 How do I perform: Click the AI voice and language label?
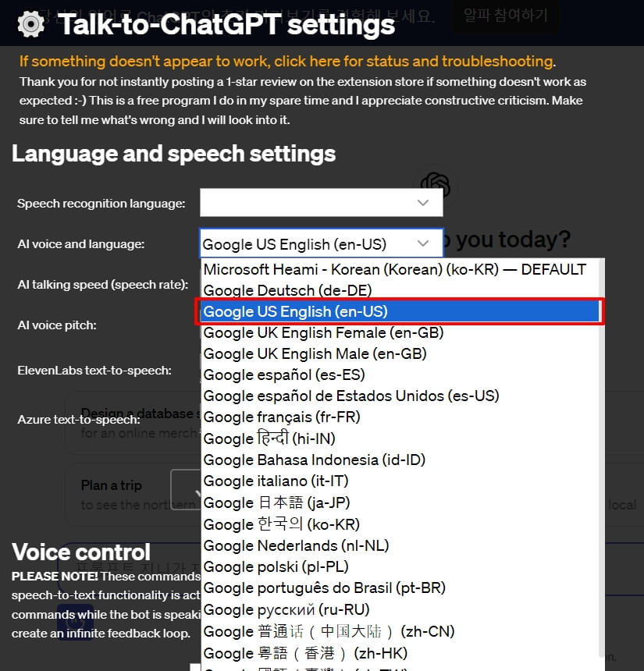point(81,244)
